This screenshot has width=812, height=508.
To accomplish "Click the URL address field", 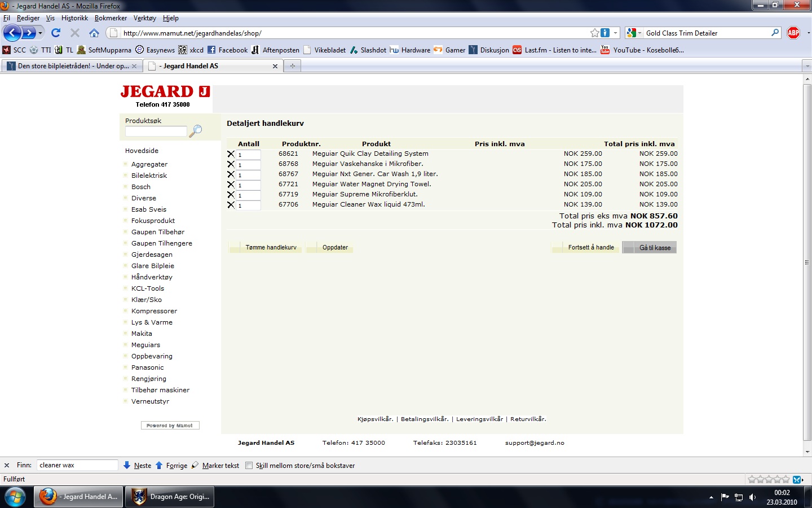I will [355, 33].
